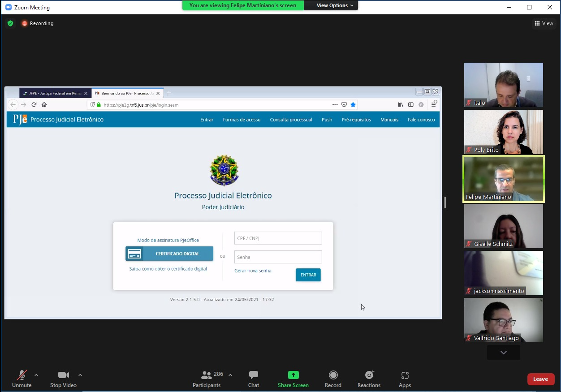The height and width of the screenshot is (392, 561).
Task: Click Poly Brito's video tile
Action: click(503, 132)
